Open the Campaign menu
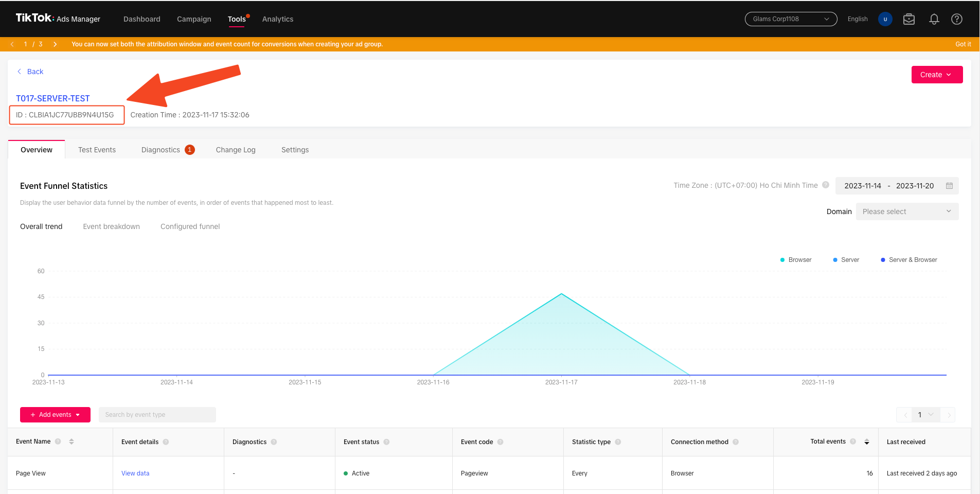980x494 pixels. tap(194, 19)
